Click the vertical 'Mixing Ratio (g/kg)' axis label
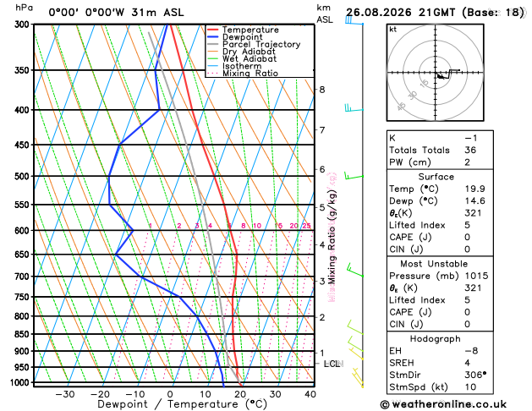The height and width of the screenshot is (411, 532). point(332,237)
